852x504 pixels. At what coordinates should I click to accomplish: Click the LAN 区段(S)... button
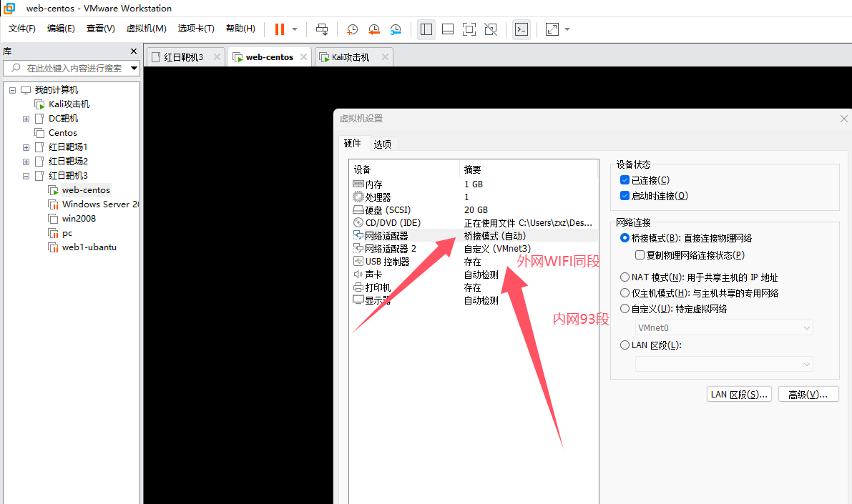click(x=738, y=395)
